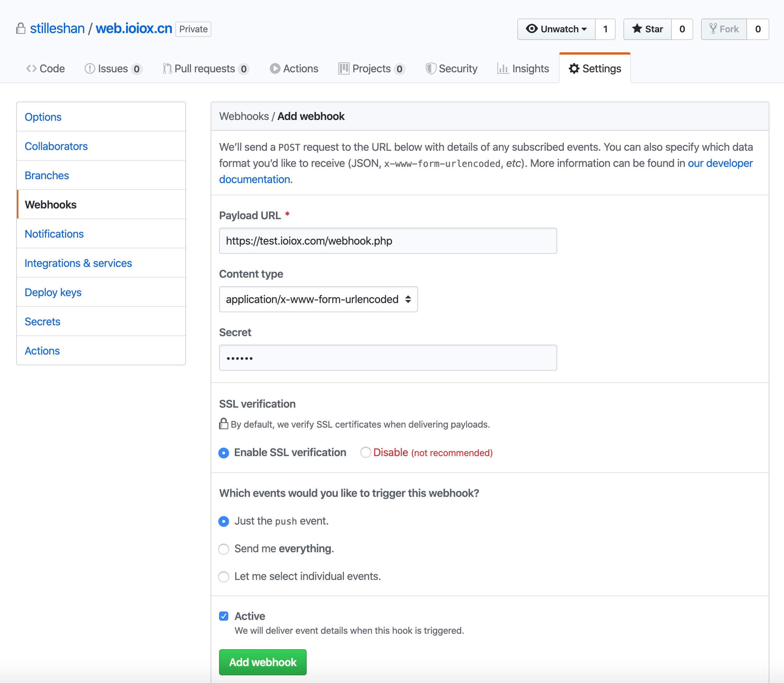Viewport: 784px width, 683px height.
Task: Open the Content type dropdown
Action: coord(318,299)
